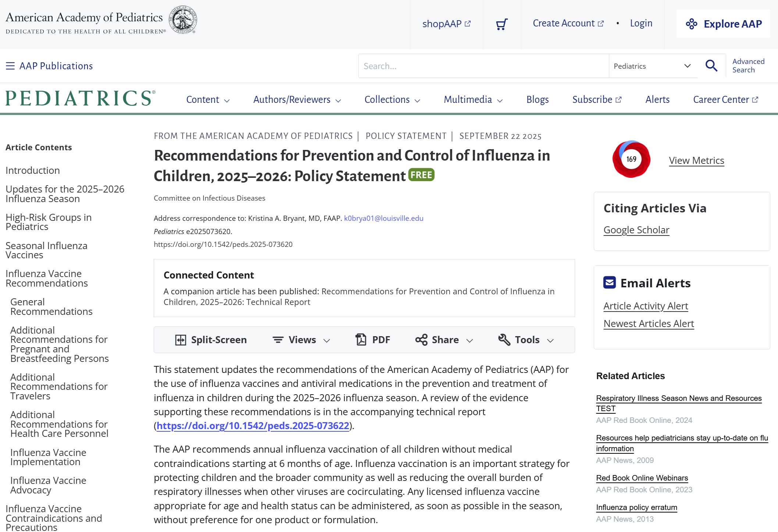Go to the Blogs navigation item
This screenshot has width=778, height=532.
(537, 100)
